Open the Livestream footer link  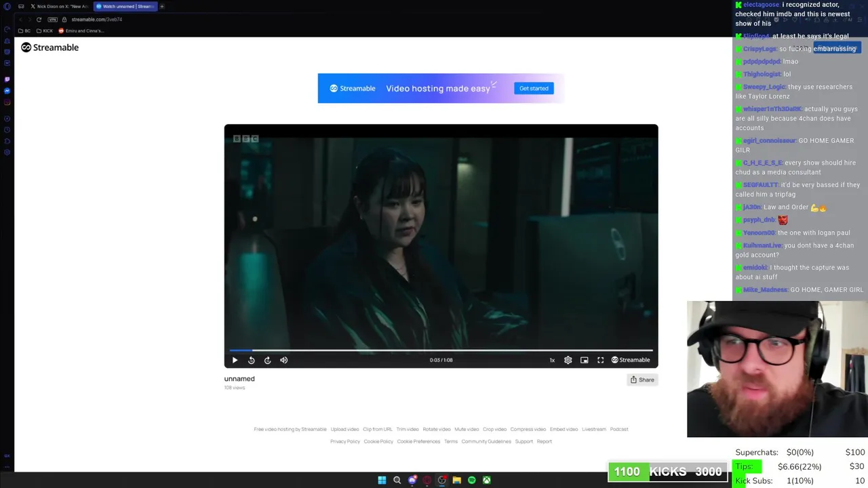click(594, 429)
